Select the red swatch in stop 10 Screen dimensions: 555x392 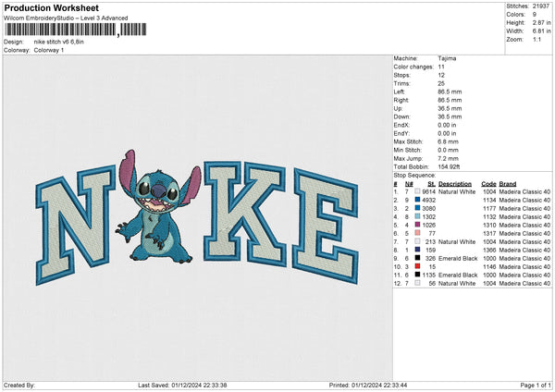(418, 266)
